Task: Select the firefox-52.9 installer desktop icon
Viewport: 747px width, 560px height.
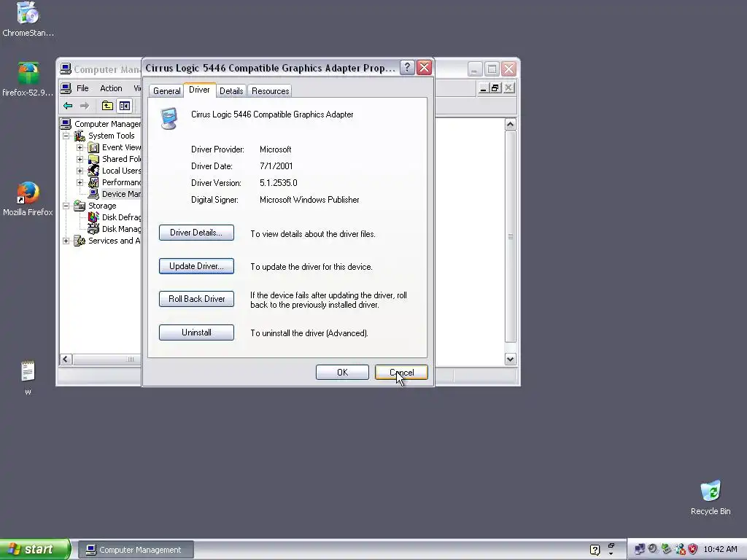Action: click(28, 79)
